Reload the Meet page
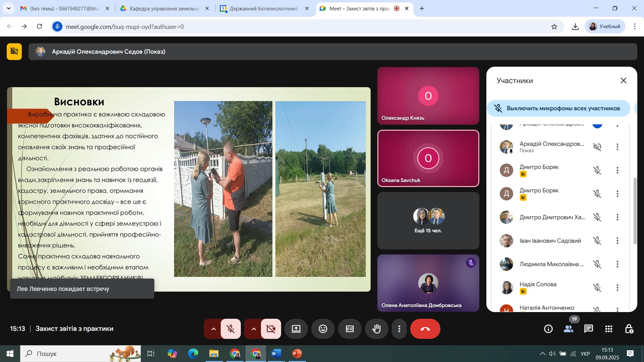 pos(39,26)
